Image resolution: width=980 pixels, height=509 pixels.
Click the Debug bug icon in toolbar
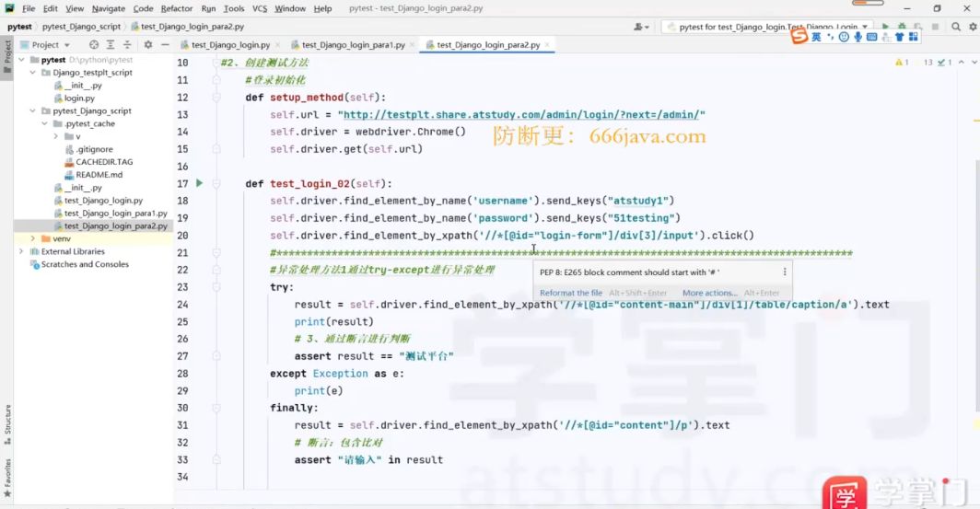point(902,27)
